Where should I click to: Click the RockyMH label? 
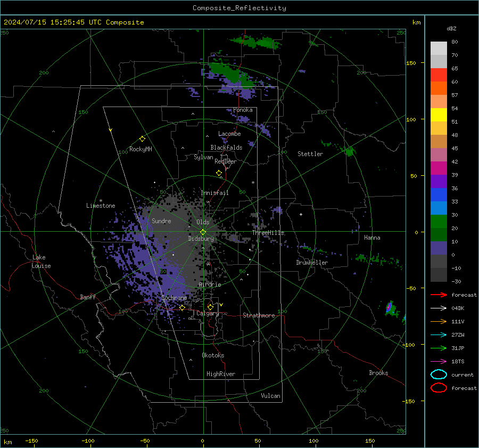point(141,149)
